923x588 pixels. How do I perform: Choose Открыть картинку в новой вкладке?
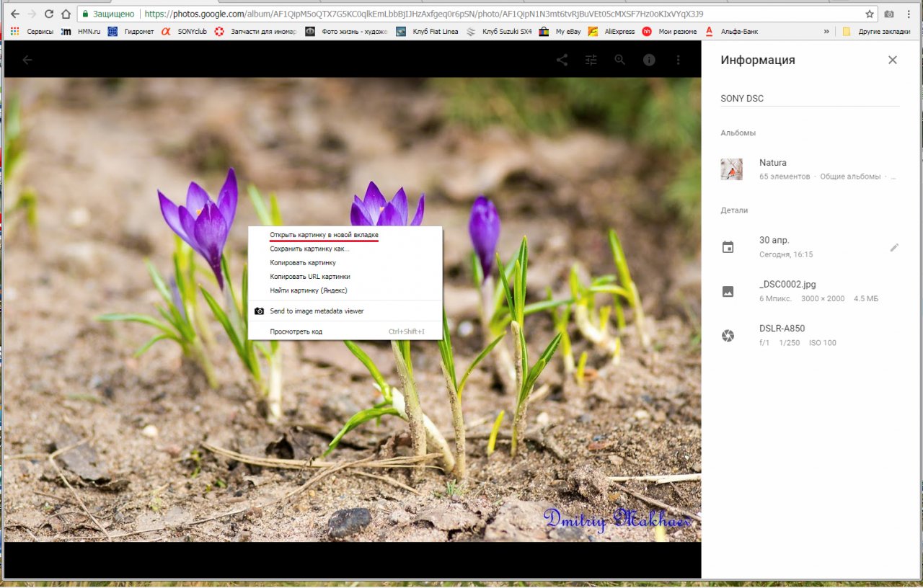(x=345, y=235)
